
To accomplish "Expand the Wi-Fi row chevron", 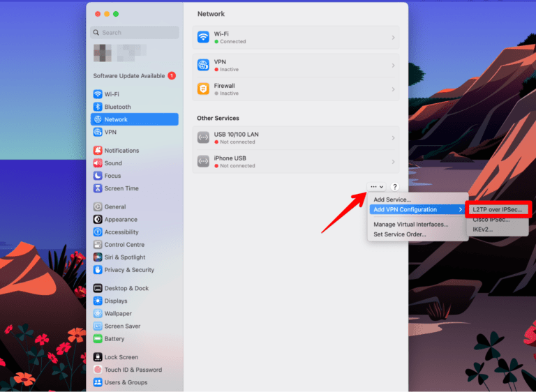I will 393,38.
